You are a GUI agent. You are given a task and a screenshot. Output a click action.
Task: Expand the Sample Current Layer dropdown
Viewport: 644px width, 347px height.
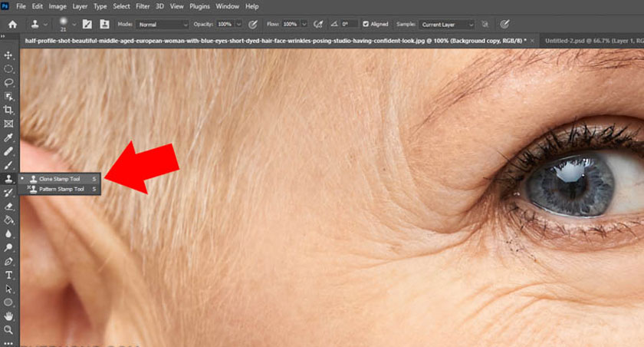pyautogui.click(x=446, y=24)
